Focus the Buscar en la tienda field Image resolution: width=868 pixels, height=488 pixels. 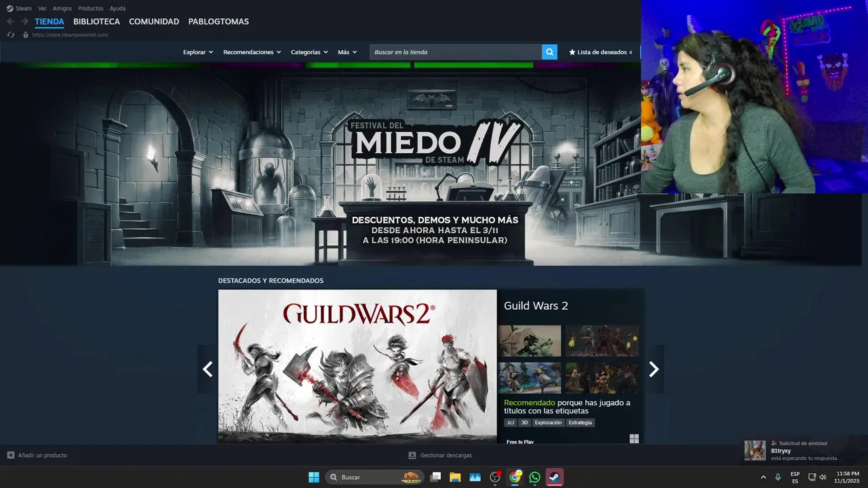(x=456, y=52)
